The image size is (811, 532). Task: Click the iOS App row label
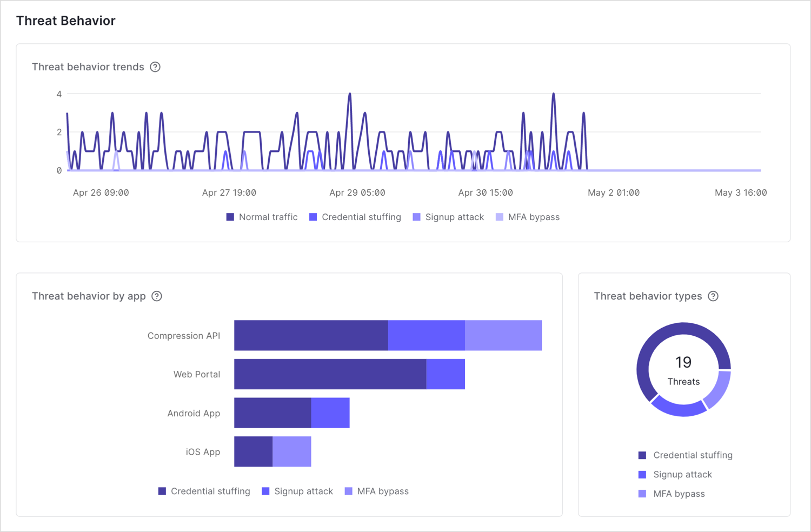point(202,451)
